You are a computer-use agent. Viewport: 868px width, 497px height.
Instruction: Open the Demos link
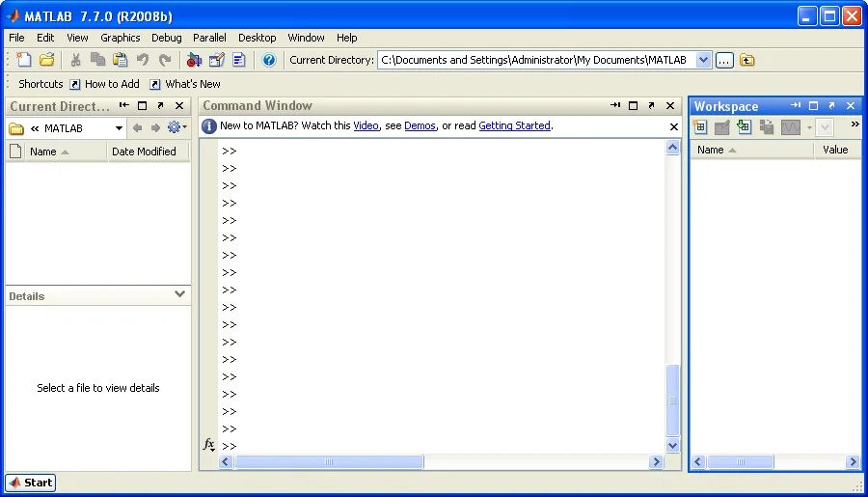coord(420,125)
